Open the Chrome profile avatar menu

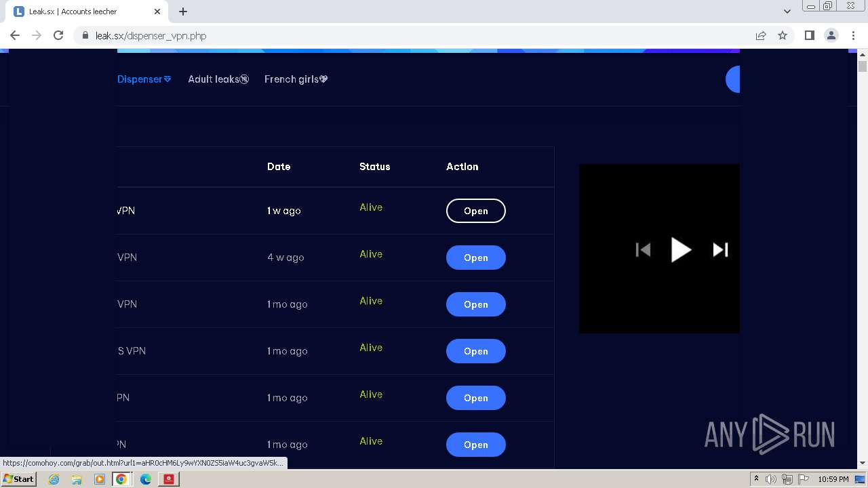[831, 35]
